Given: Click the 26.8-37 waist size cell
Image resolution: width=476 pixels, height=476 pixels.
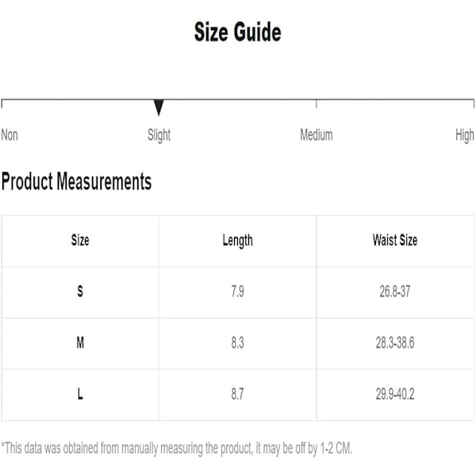Looking at the screenshot, I should click(395, 291).
